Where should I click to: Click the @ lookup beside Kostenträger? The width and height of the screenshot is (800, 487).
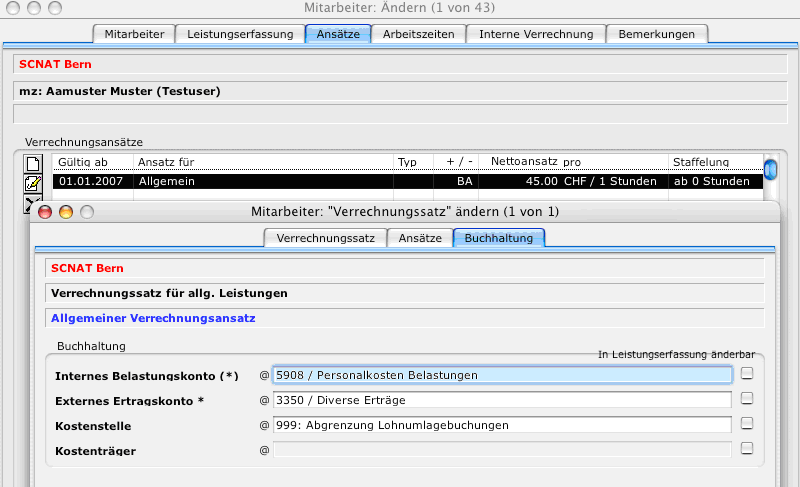pos(265,450)
